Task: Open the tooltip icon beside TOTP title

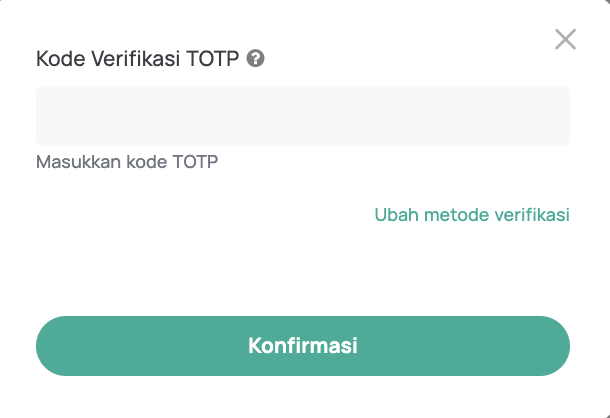Action: coord(255,59)
